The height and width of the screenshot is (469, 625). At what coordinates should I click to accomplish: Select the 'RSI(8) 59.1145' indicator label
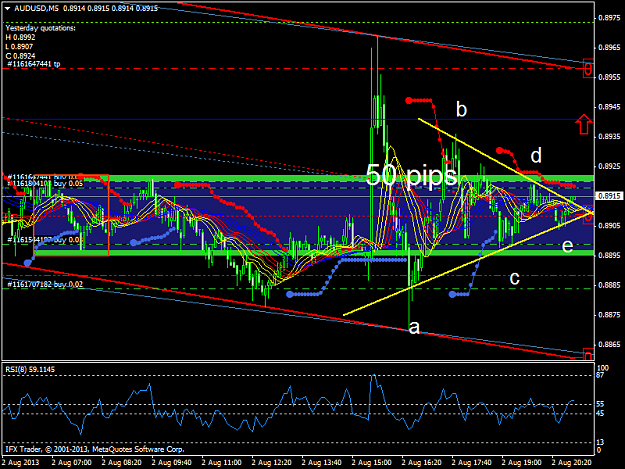click(30, 369)
